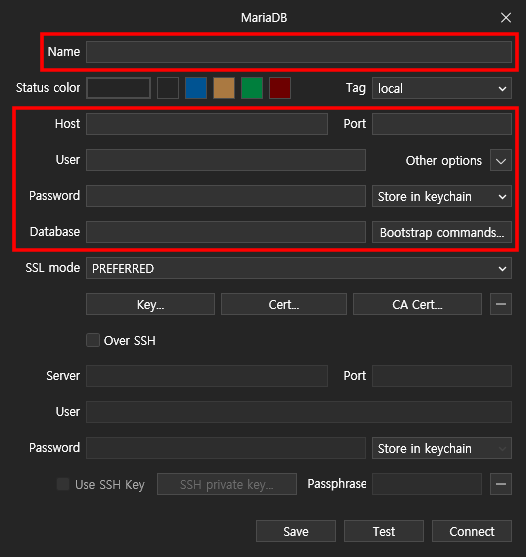Expand the Other options chevron

pyautogui.click(x=501, y=160)
